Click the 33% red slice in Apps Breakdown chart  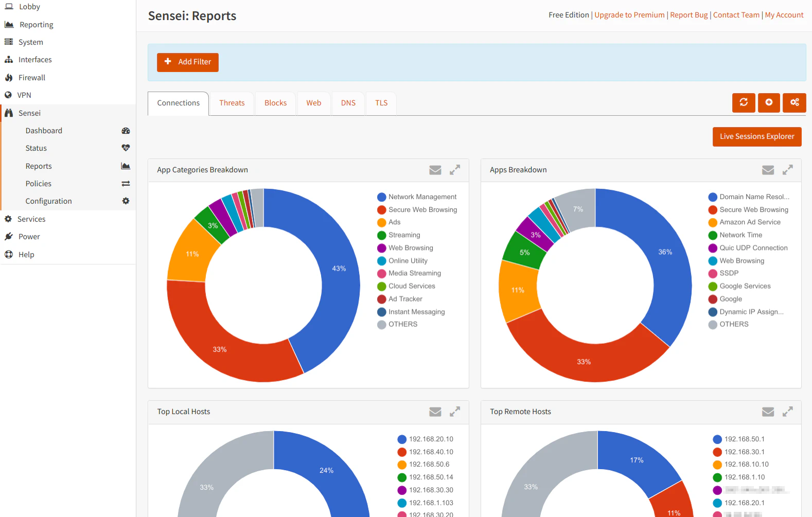point(584,362)
